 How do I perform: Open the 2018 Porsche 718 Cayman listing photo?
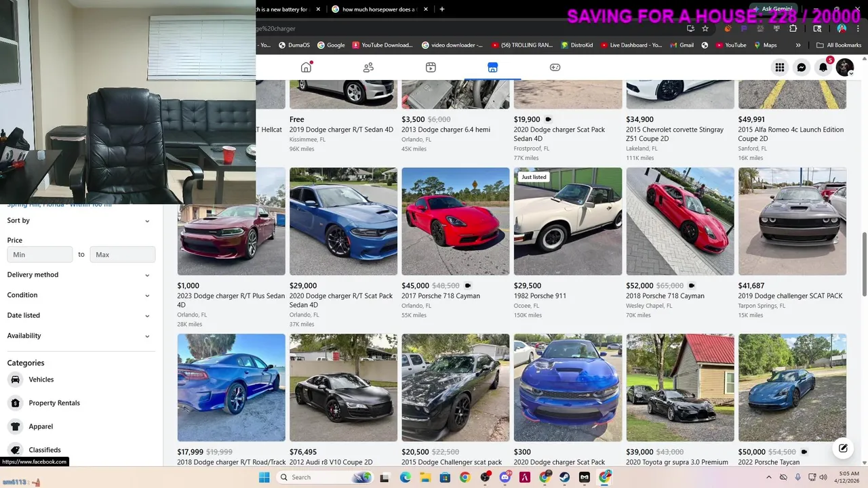pyautogui.click(x=680, y=221)
